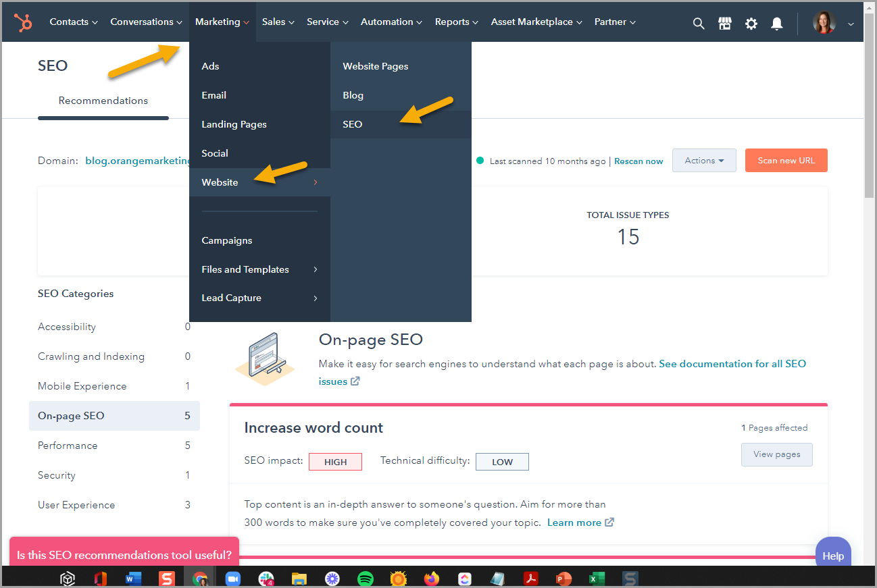Open PowerPoint from the taskbar

tap(564, 579)
